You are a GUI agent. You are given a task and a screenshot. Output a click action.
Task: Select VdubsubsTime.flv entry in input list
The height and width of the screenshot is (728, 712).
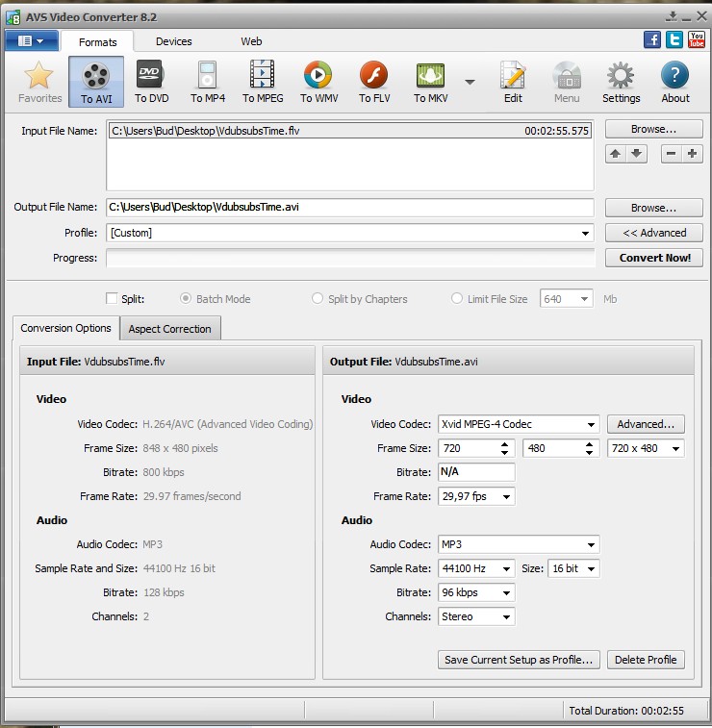350,131
